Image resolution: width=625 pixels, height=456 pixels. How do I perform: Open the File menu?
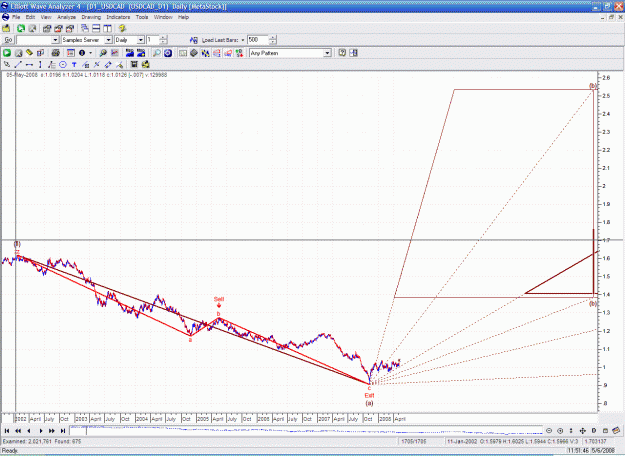pos(16,17)
